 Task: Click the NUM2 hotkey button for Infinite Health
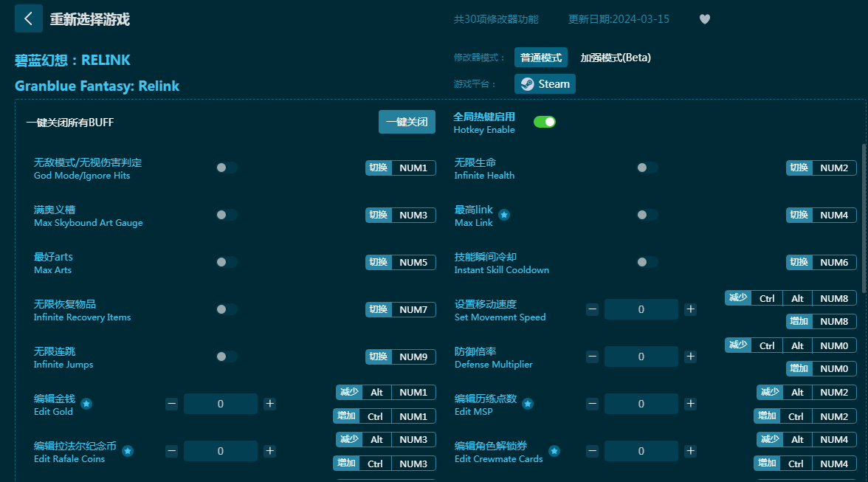click(x=821, y=168)
